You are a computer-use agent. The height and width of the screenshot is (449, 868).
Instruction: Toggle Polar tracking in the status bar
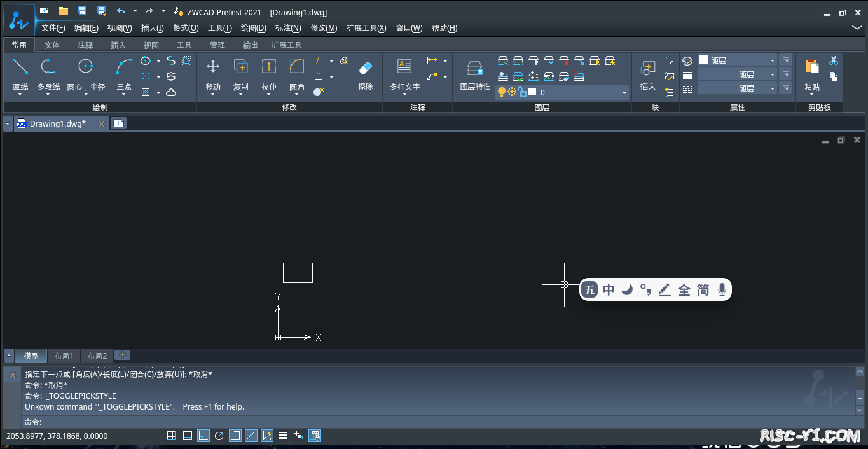pyautogui.click(x=219, y=436)
